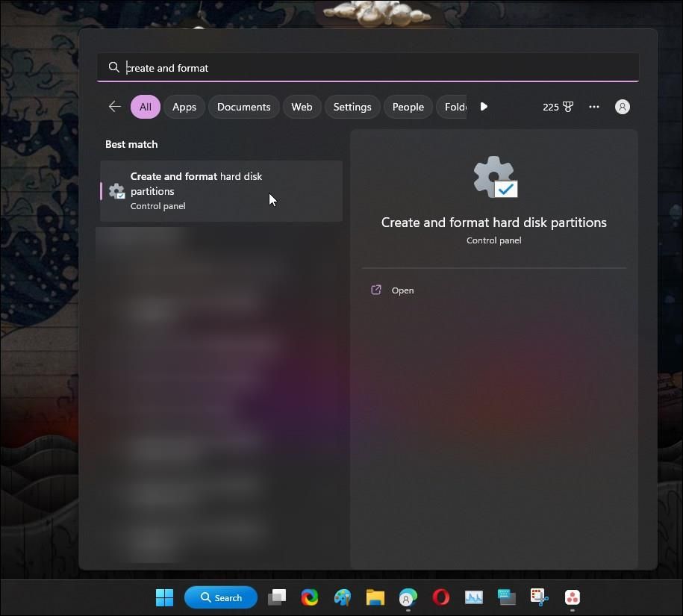Open Create and format hard disk partitions result
The width and height of the screenshot is (683, 616).
pyautogui.click(x=221, y=191)
